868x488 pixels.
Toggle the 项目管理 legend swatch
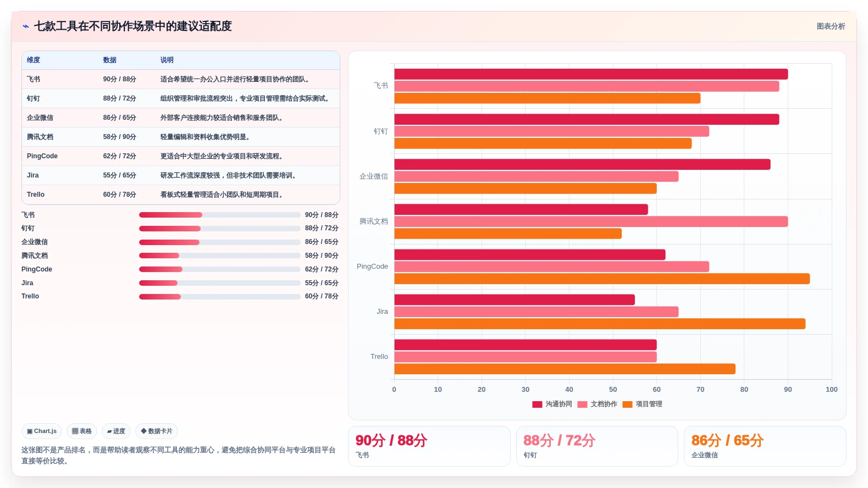628,404
